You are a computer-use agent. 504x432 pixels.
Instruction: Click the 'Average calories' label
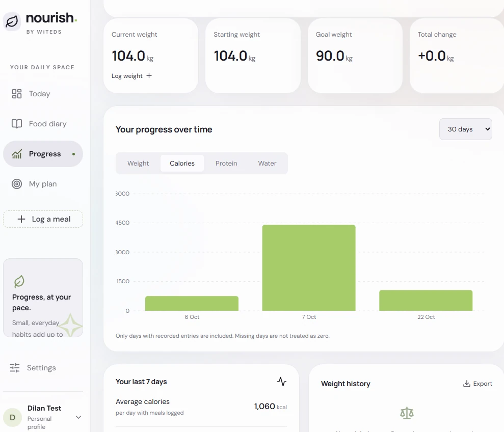coord(143,402)
